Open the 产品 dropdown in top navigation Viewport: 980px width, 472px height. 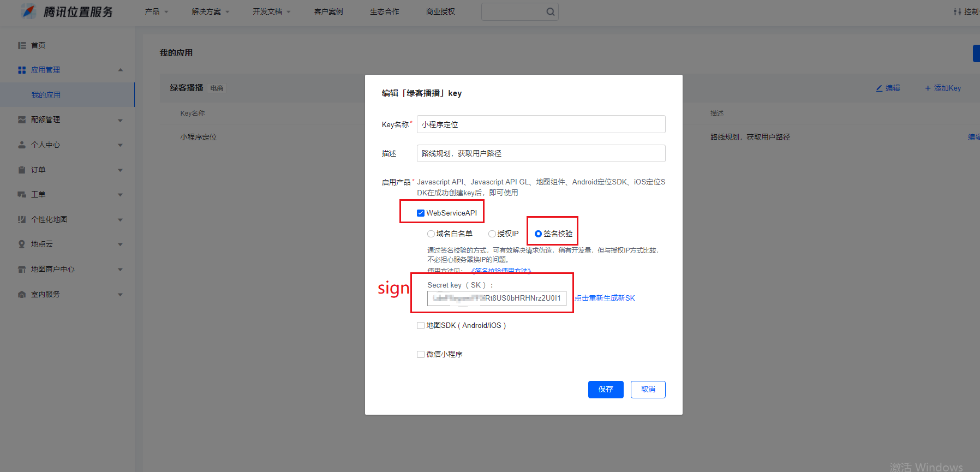tap(156, 12)
